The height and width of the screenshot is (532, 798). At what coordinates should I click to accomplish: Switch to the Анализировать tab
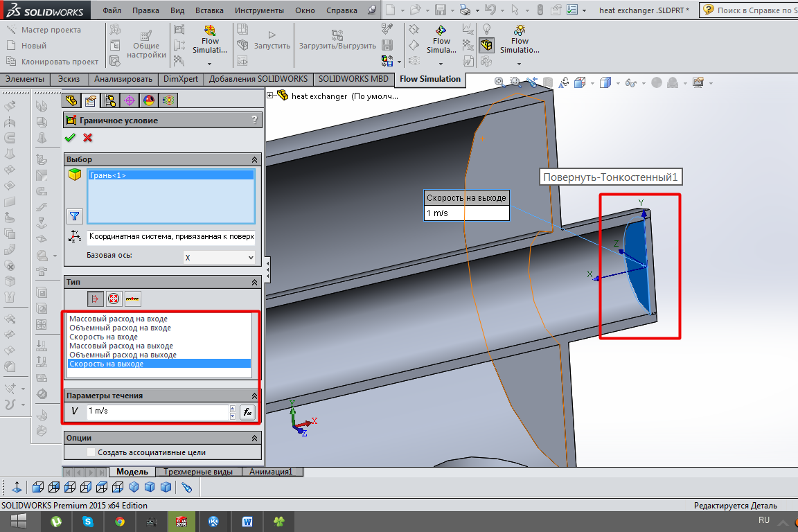[123, 79]
